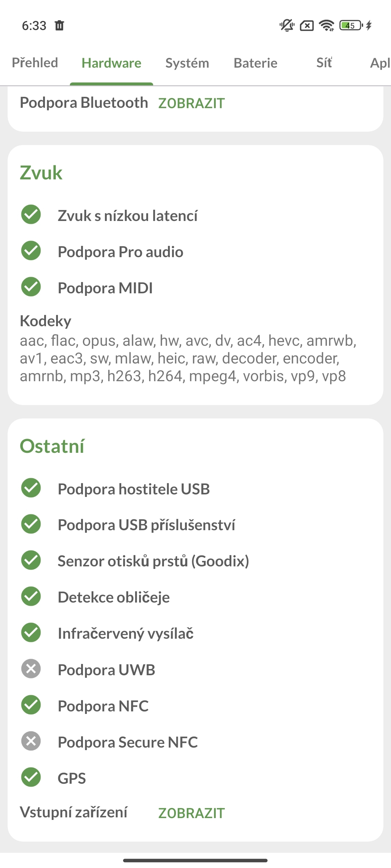Tap the gray X icon beside Podpora UWB
The height and width of the screenshot is (868, 391).
(x=31, y=669)
